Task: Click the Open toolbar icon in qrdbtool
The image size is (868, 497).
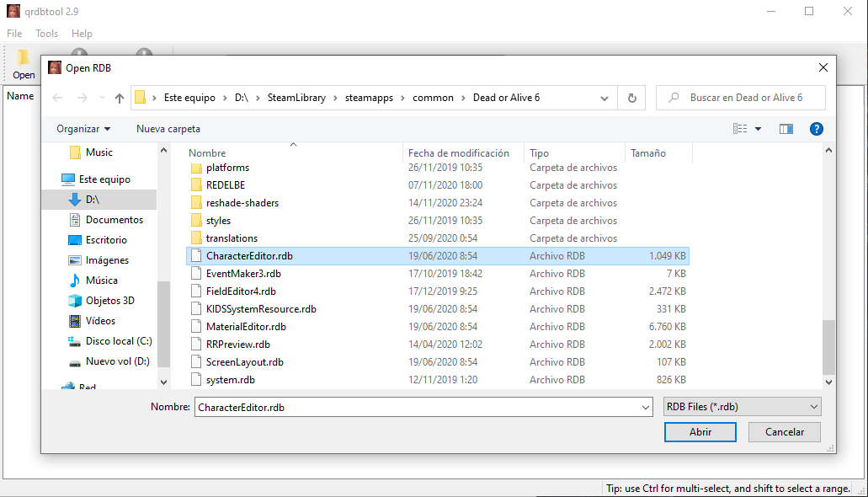Action: click(24, 65)
